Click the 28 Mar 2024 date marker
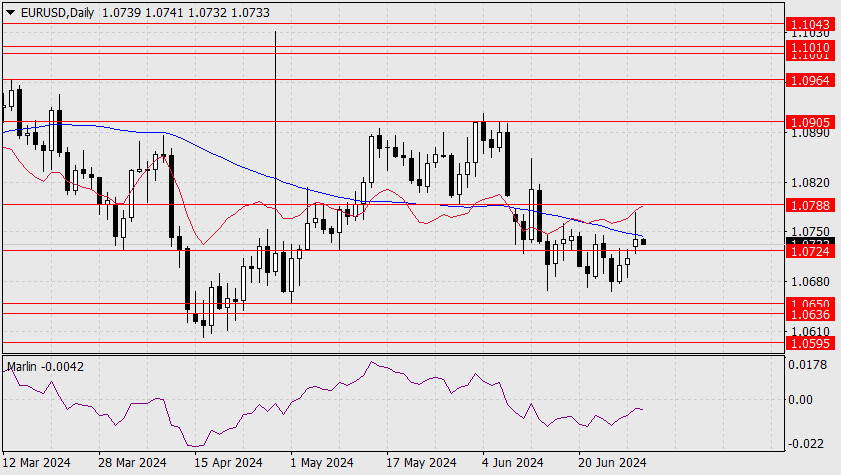 point(132,462)
